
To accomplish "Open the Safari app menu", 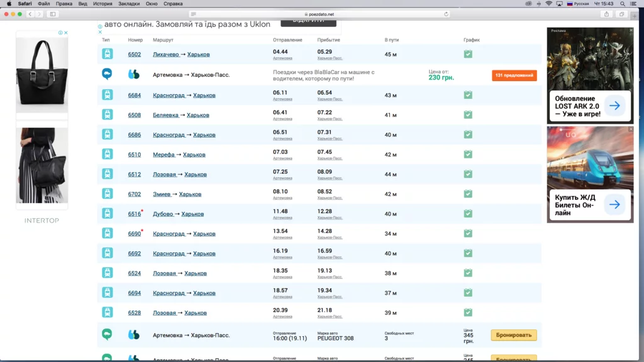I will pyautogui.click(x=25, y=4).
